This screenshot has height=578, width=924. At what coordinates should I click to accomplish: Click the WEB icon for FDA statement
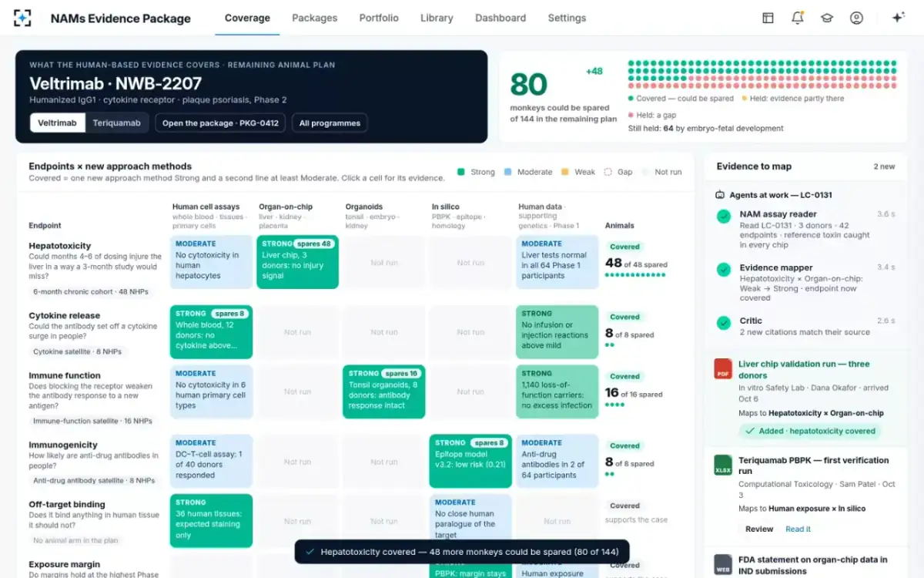tap(723, 564)
